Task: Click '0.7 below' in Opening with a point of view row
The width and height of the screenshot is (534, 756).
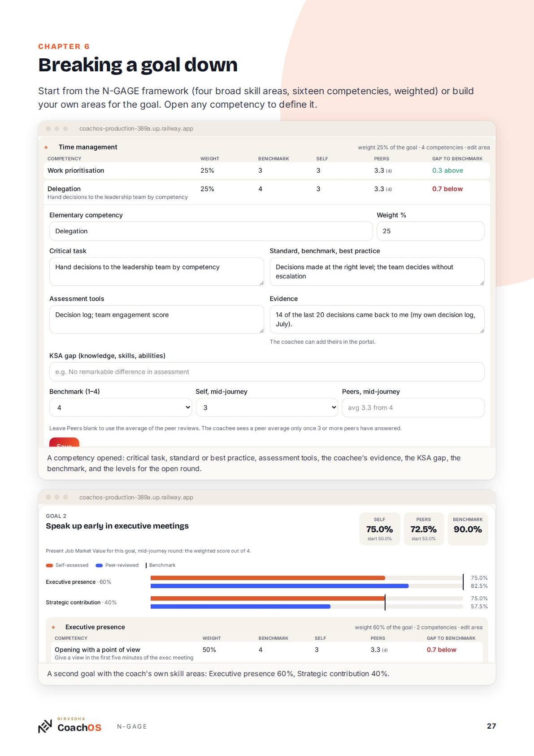Action: 442,650
